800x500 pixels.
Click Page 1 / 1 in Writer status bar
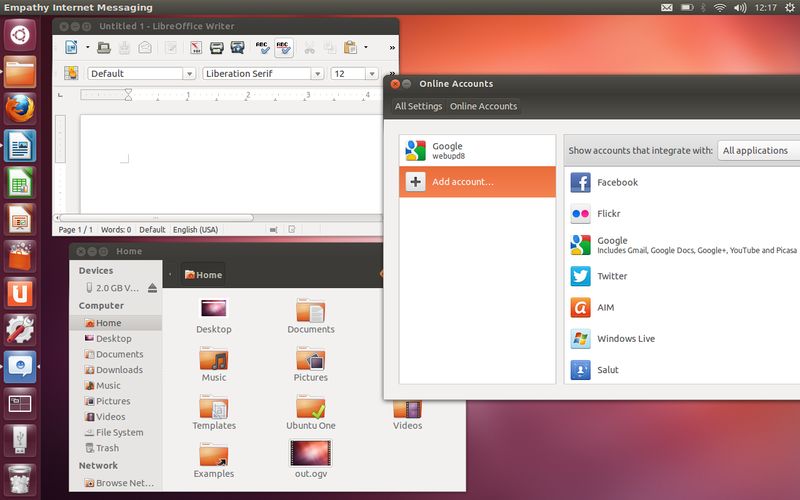coord(76,230)
